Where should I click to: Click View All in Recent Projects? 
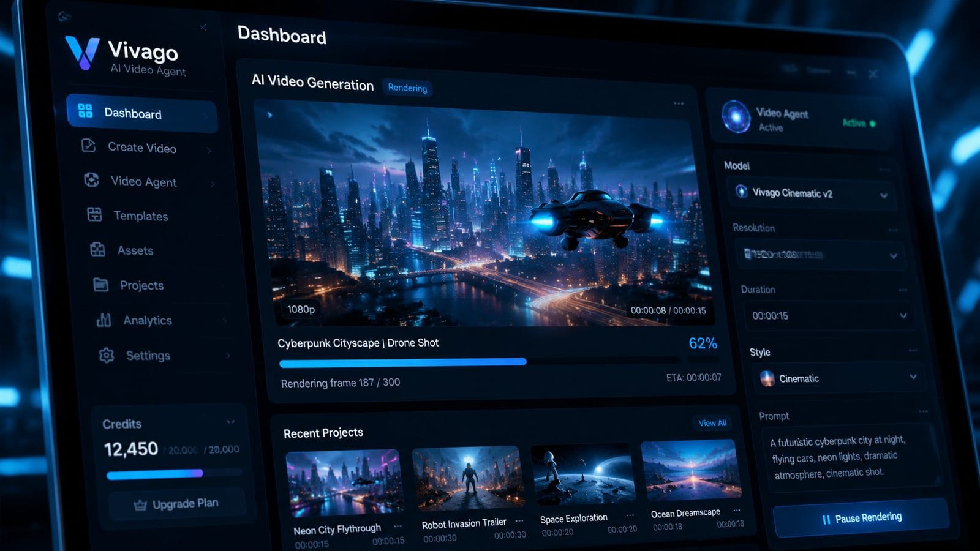[712, 423]
